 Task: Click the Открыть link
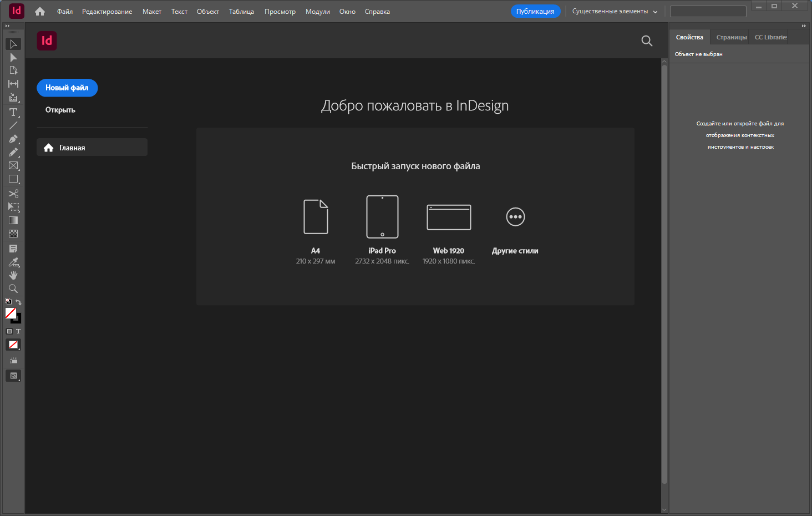tap(60, 110)
